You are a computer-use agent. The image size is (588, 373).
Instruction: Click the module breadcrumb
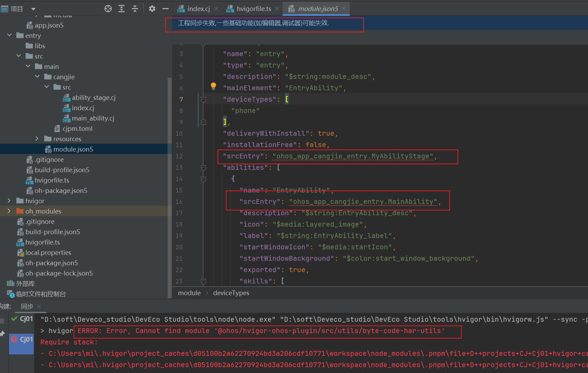189,293
